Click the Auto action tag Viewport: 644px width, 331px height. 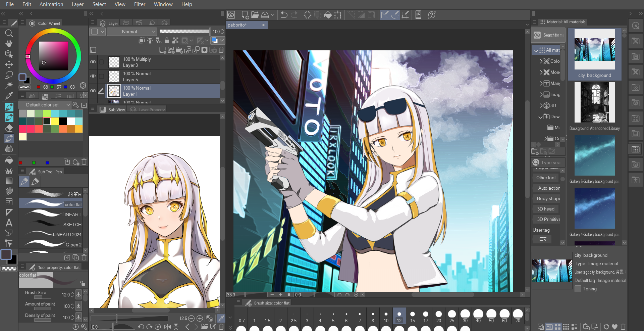(x=547, y=188)
